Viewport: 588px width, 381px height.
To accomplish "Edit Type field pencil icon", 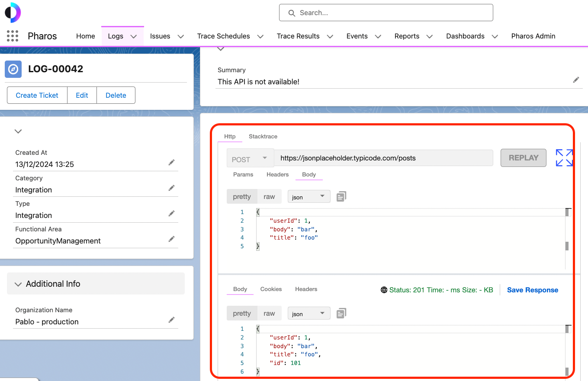I will [172, 213].
